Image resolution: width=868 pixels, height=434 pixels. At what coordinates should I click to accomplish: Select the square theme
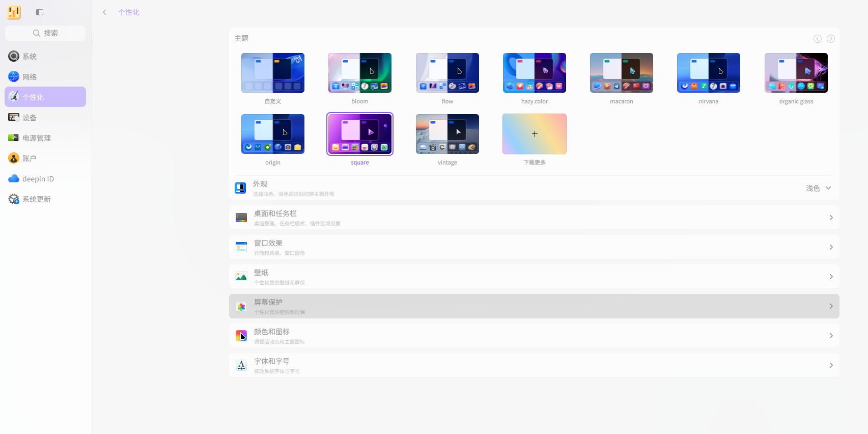pos(360,134)
